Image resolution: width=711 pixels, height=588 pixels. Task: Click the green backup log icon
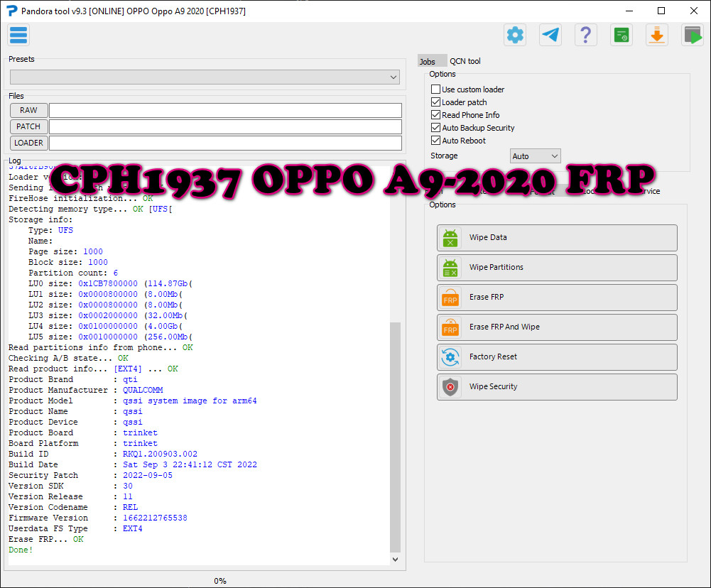621,34
